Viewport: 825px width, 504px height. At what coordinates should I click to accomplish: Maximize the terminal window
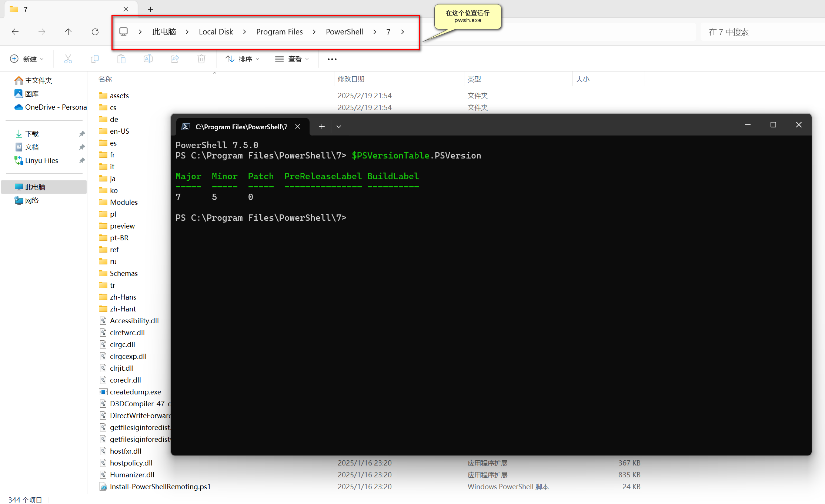point(773,125)
